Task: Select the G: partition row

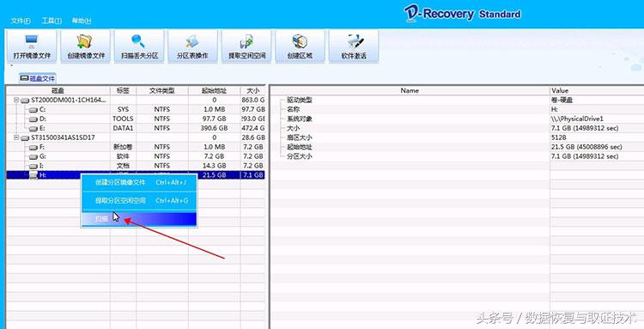Action: pyautogui.click(x=136, y=156)
